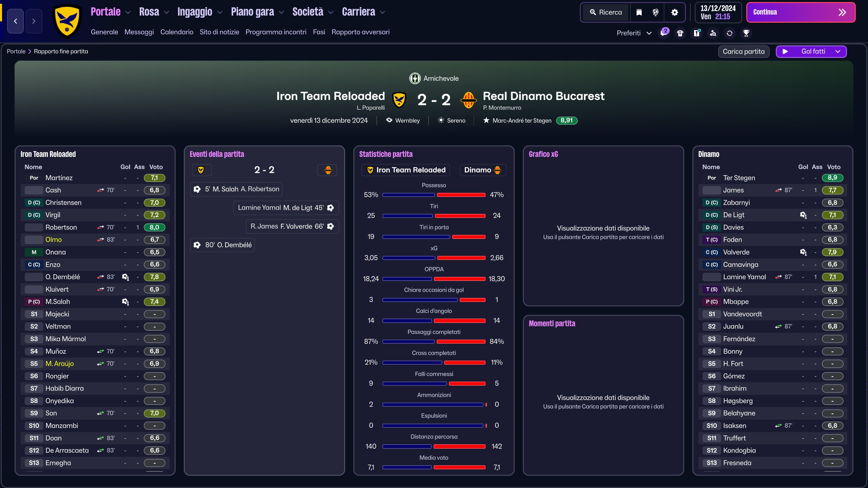The image size is (868, 488).
Task: Toggle home team events filter badge
Action: pos(201,170)
